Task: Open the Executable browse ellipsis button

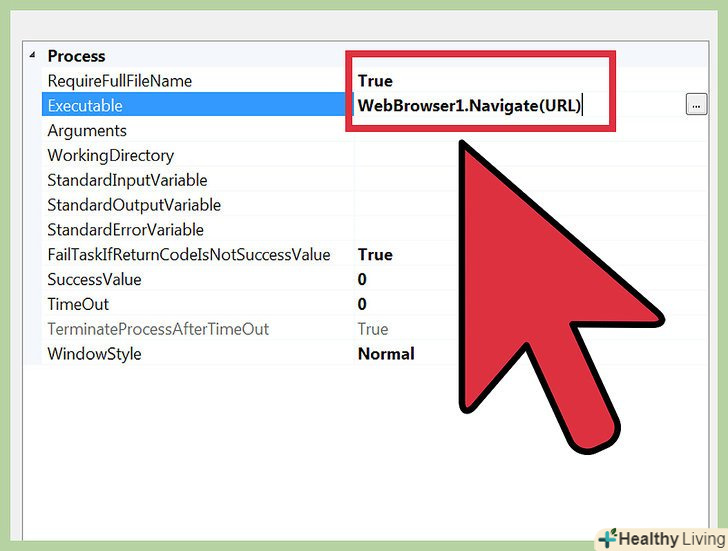Action: [x=696, y=105]
